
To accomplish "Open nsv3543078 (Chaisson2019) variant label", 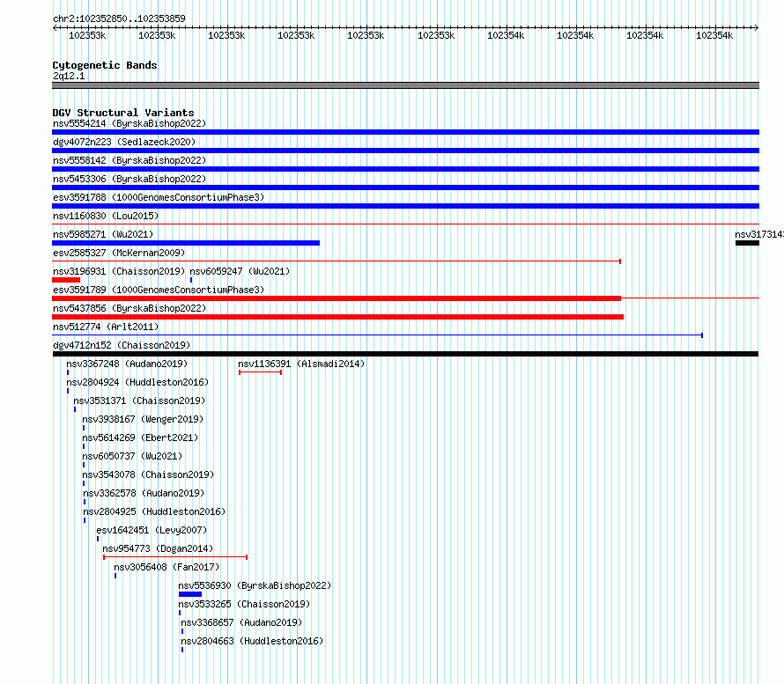I will pos(148,474).
